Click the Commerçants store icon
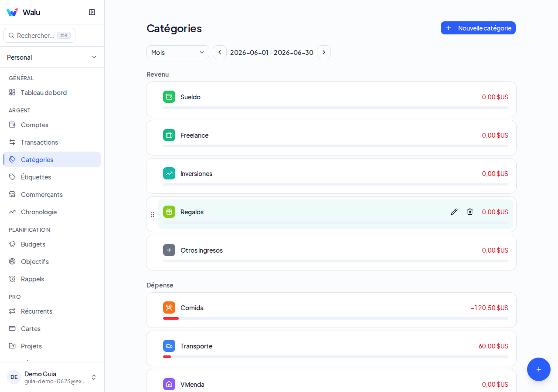The width and height of the screenshot is (558, 392). click(12, 194)
